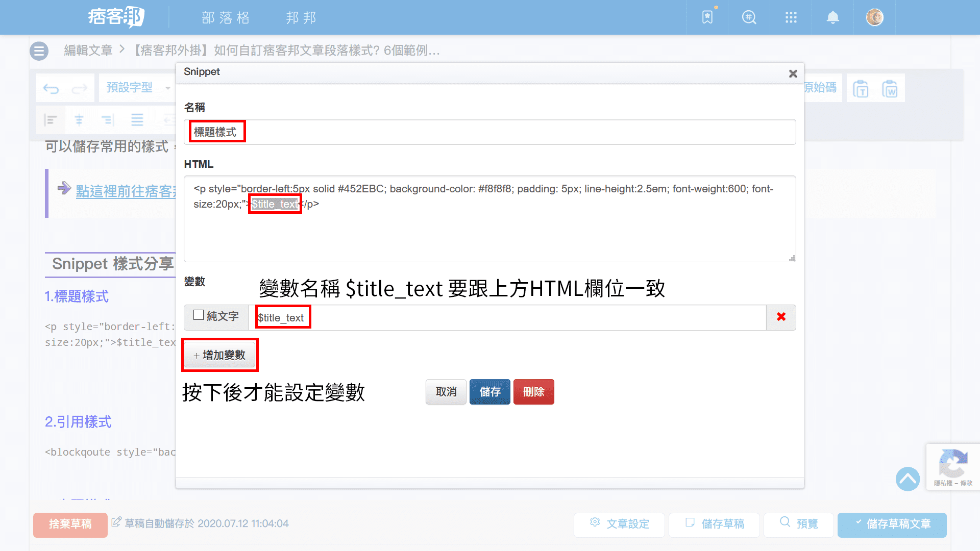Open the hashtag search icon
980x551 pixels.
point(749,18)
